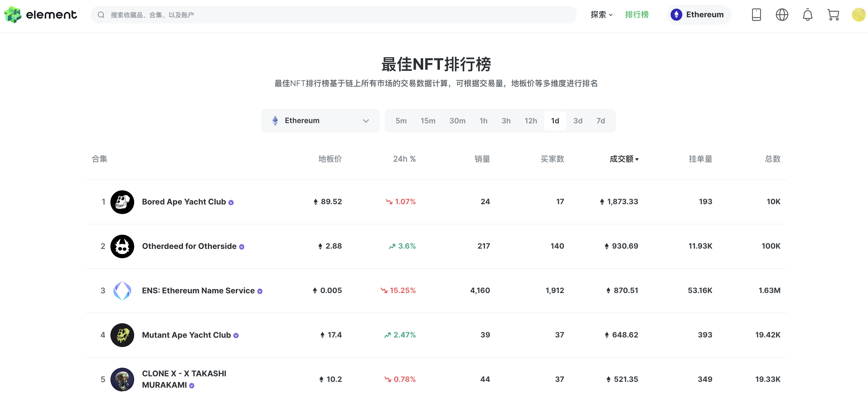Select the 3h time range
The width and height of the screenshot is (868, 401).
click(x=506, y=121)
